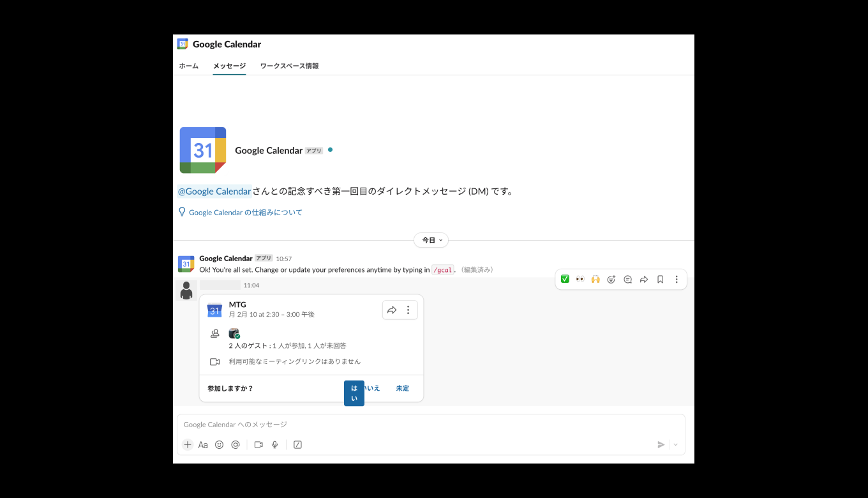The height and width of the screenshot is (498, 868).
Task: Click the @Google Calendar mention
Action: 214,191
